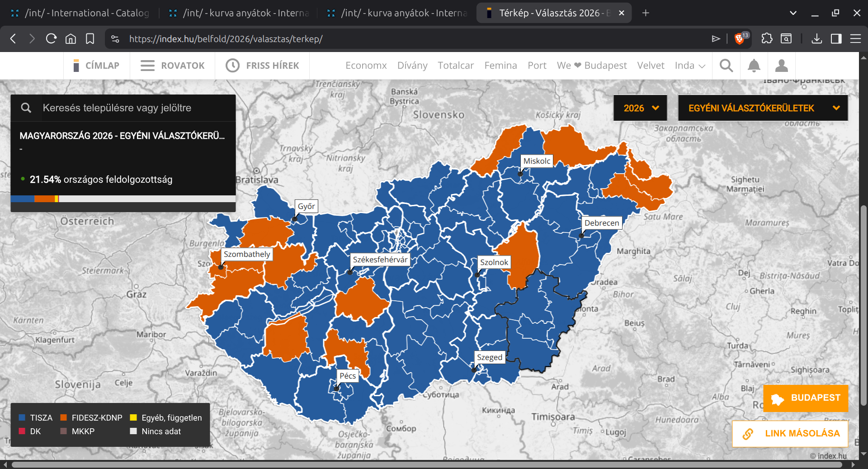Select the Szeged city label on map
Image resolution: width=868 pixels, height=469 pixels.
point(490,357)
